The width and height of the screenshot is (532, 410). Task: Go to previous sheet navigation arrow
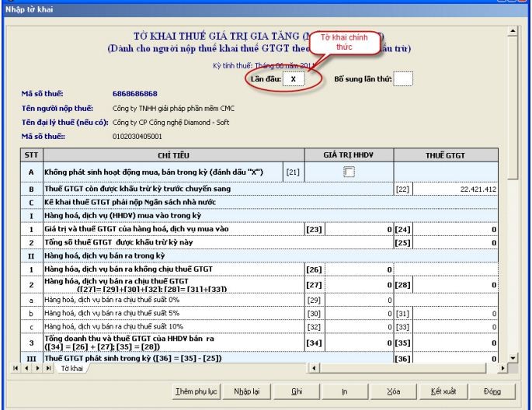[26, 368]
